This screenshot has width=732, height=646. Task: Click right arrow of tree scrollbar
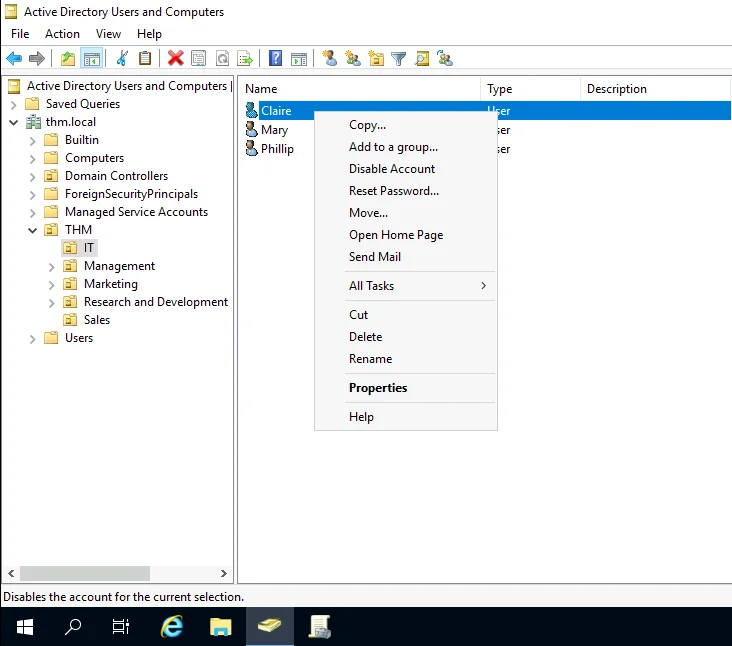224,573
